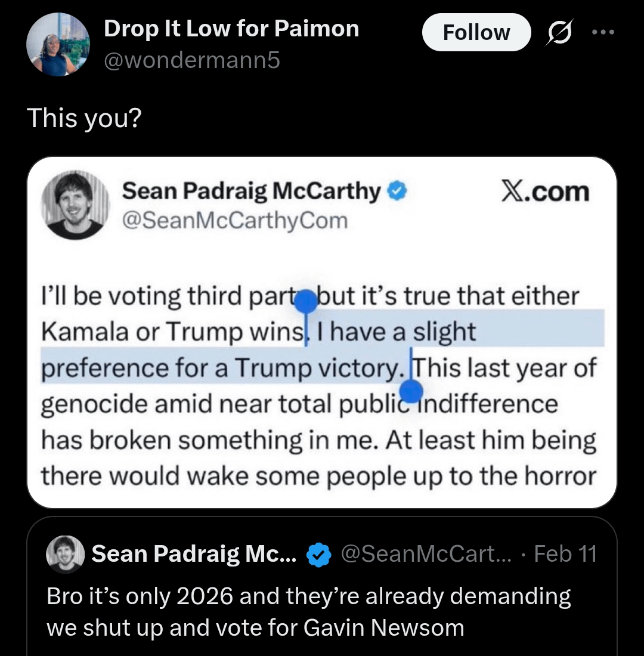
Task: Click the @SeanMcCarthyCom handle in the image
Action: click(x=235, y=221)
